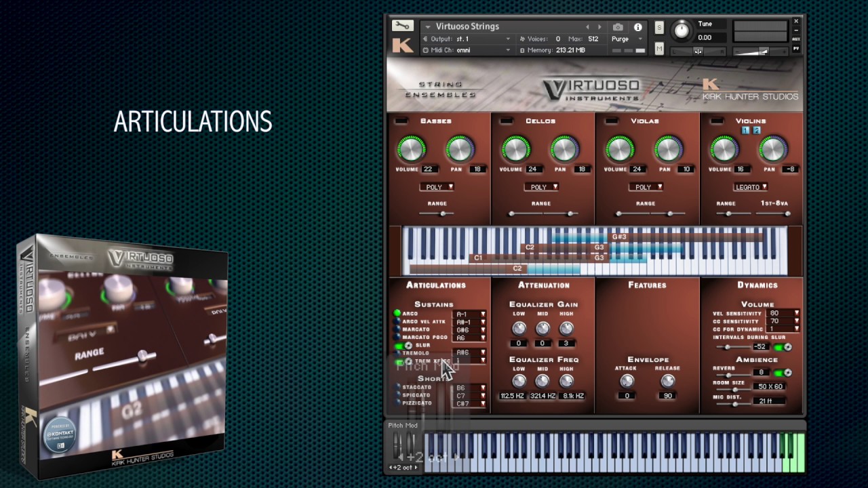The height and width of the screenshot is (488, 868).
Task: Click the Envelope Attack knob
Action: click(627, 381)
